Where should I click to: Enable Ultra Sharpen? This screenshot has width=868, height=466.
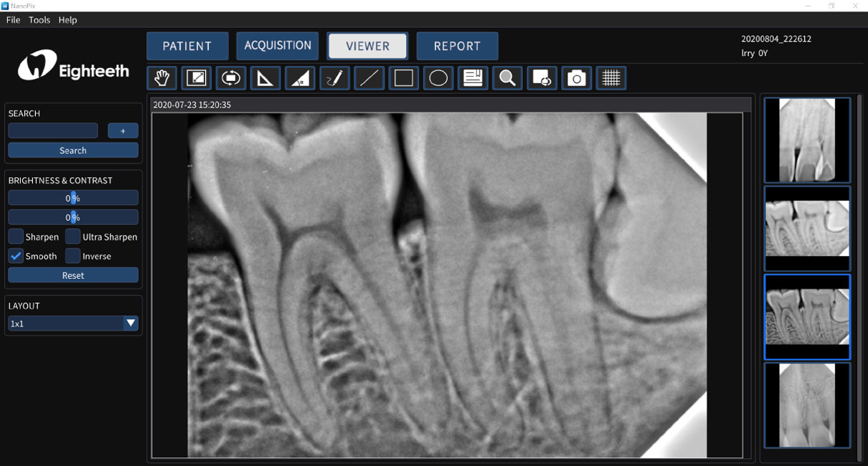(72, 237)
